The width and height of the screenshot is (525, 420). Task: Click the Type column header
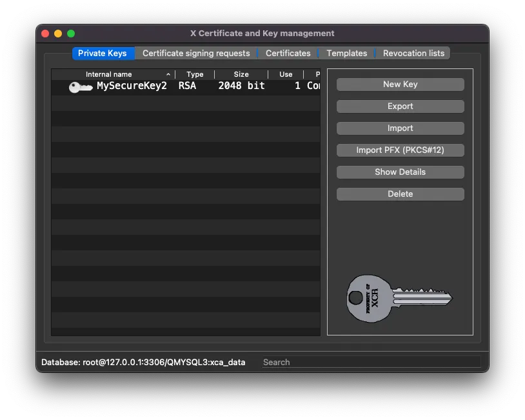click(195, 74)
